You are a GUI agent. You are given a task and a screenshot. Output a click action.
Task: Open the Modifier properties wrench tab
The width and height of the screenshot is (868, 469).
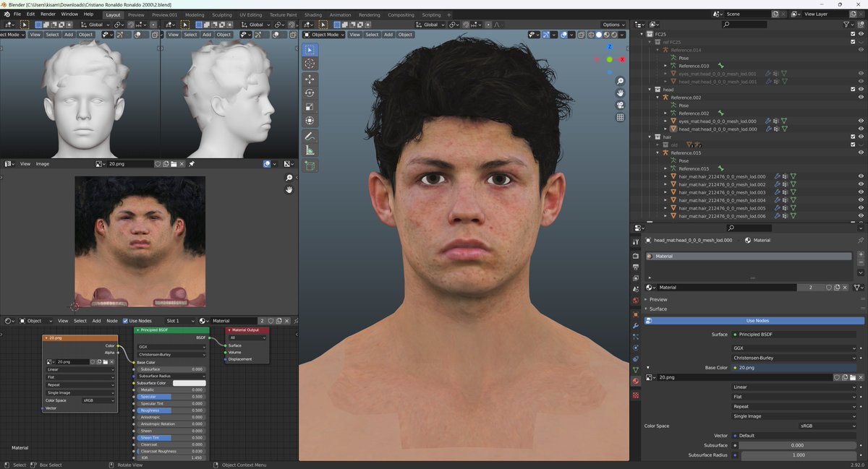[x=636, y=326]
